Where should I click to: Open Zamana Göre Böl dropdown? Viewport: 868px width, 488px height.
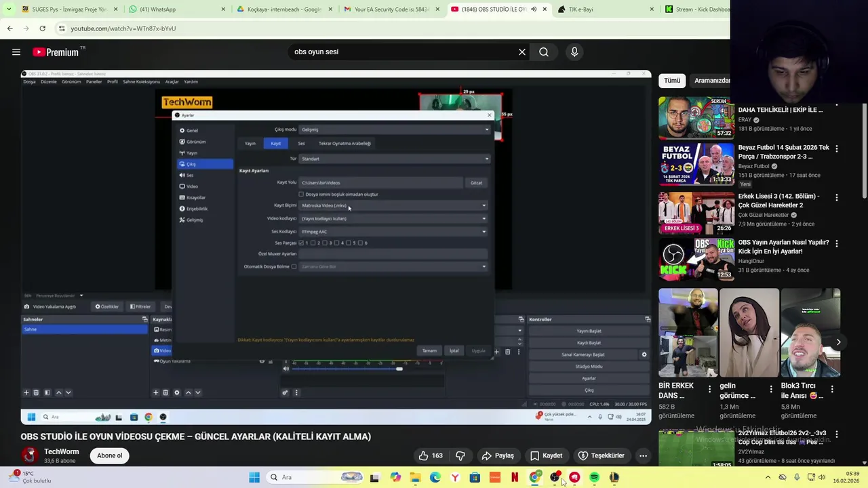[x=393, y=266]
